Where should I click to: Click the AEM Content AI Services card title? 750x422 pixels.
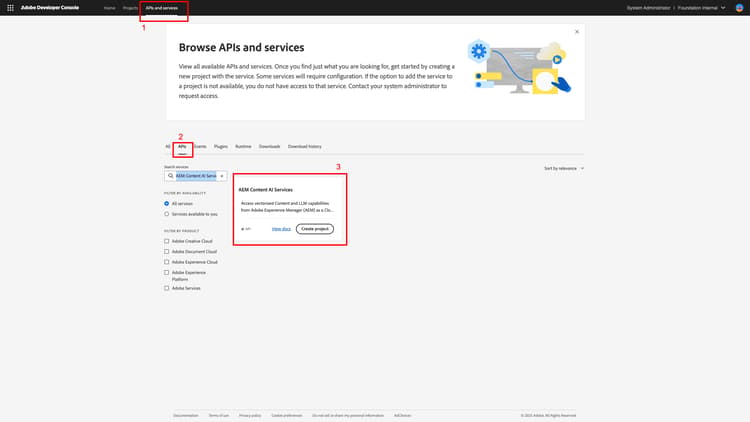[x=265, y=190]
